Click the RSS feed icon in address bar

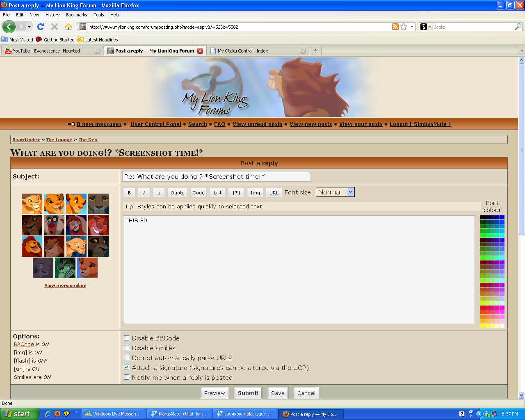[395, 27]
